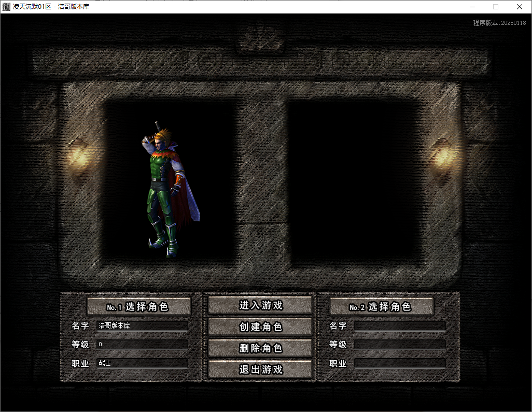
Task: Click the game icon in the title bar
Action: [x=7, y=7]
